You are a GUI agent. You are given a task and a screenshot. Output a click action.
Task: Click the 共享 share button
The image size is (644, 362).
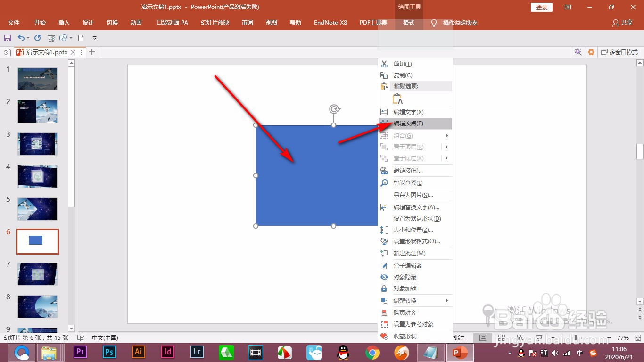(x=622, y=23)
